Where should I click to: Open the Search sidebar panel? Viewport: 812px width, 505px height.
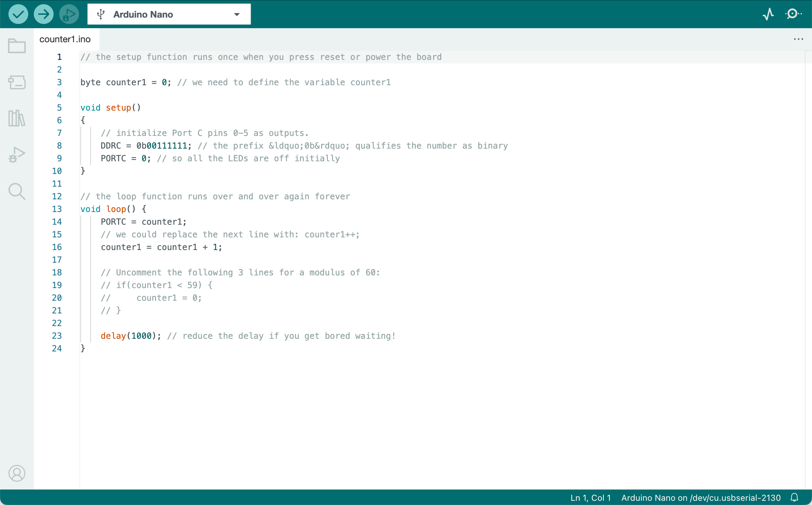coord(17,192)
